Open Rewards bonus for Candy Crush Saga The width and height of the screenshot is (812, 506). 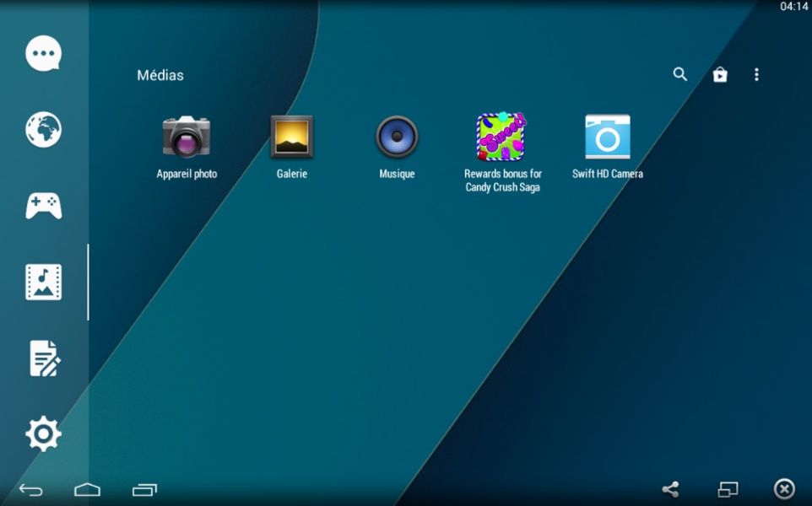[x=502, y=137]
